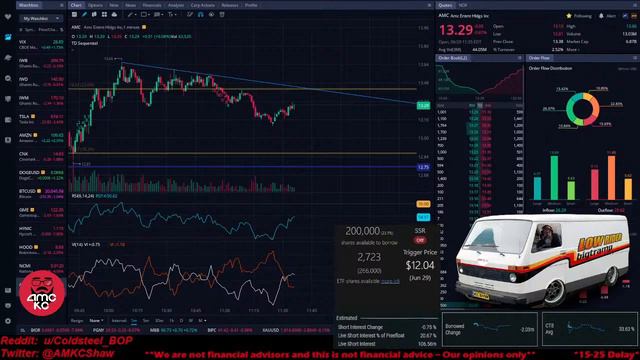Open the M interval dropdown arrow
The height and width of the screenshot is (360, 640).
click(205, 321)
